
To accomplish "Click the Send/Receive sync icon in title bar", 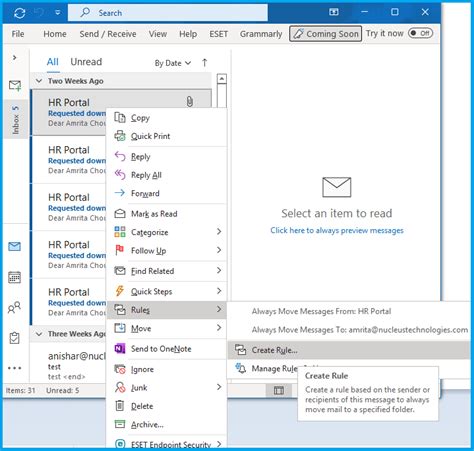I will pos(20,13).
